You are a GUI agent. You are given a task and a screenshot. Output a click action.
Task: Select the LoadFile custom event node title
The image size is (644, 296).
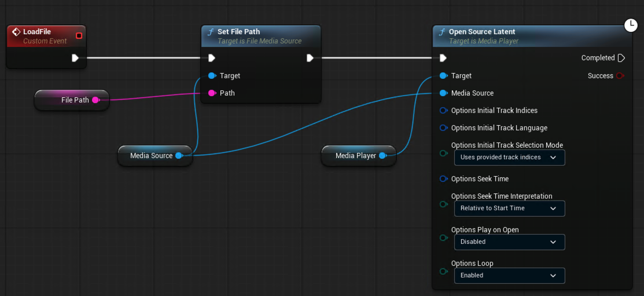click(x=37, y=32)
